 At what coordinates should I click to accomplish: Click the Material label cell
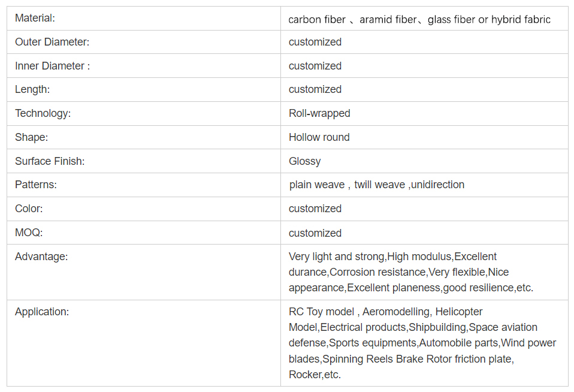35,19
